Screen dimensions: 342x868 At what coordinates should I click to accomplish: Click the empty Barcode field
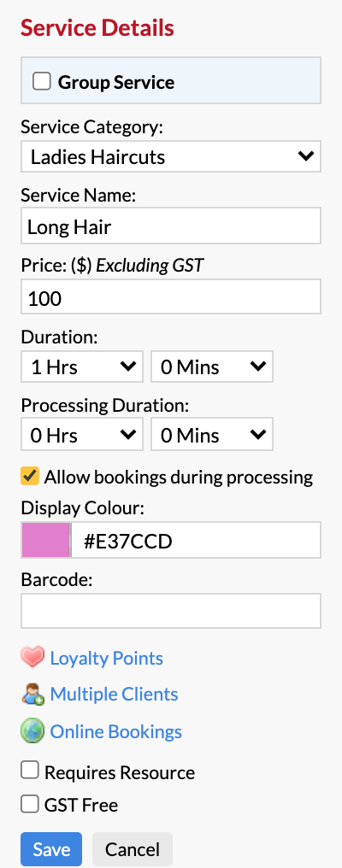click(171, 611)
